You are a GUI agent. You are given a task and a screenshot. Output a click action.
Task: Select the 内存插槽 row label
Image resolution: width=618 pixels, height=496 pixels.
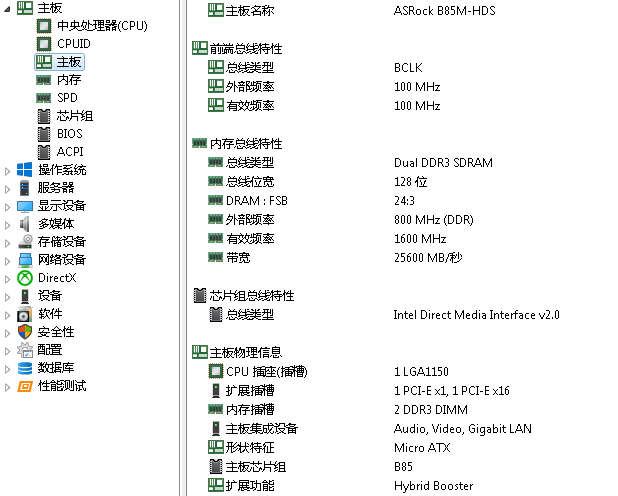[250, 410]
